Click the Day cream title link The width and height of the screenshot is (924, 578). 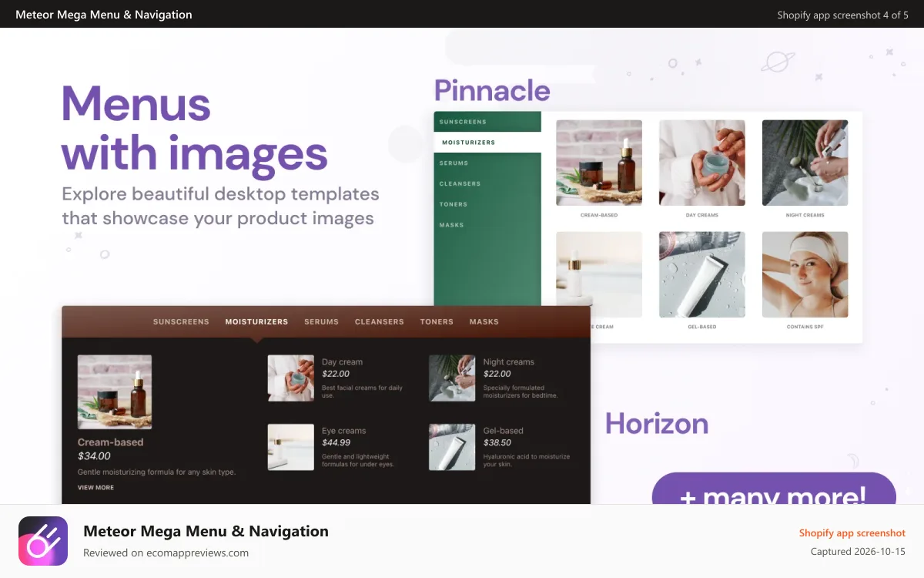pyautogui.click(x=342, y=362)
